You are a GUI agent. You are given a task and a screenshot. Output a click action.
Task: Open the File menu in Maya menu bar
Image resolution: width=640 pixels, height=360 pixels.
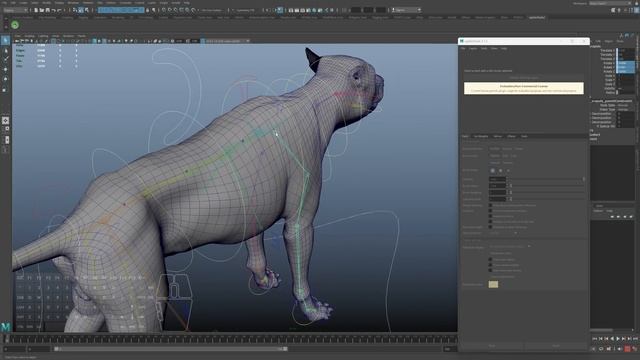coord(6,3)
